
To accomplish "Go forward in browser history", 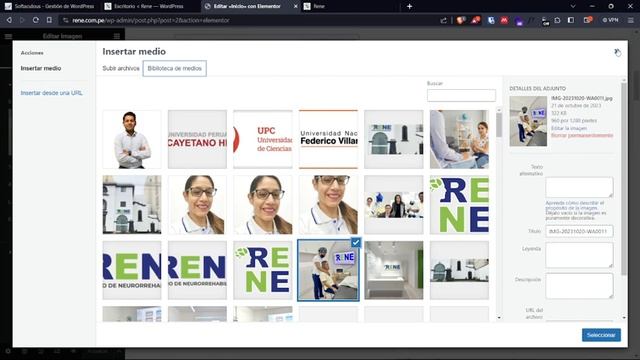I will click(x=22, y=20).
